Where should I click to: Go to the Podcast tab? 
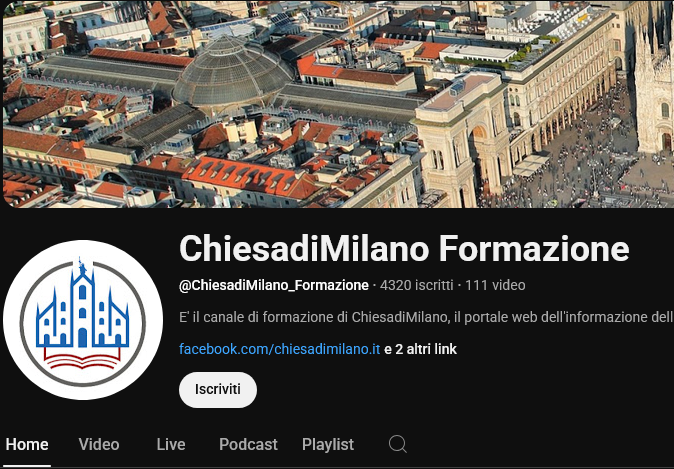pos(248,444)
